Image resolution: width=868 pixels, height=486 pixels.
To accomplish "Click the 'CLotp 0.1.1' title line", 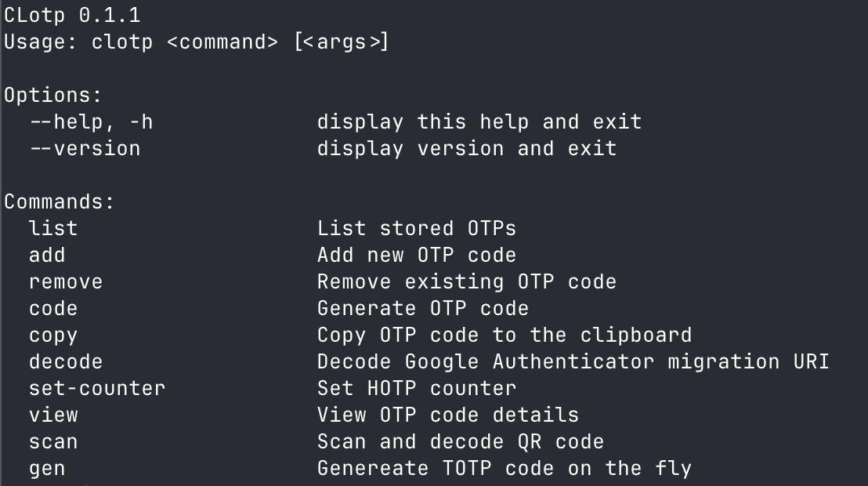I will (73, 15).
